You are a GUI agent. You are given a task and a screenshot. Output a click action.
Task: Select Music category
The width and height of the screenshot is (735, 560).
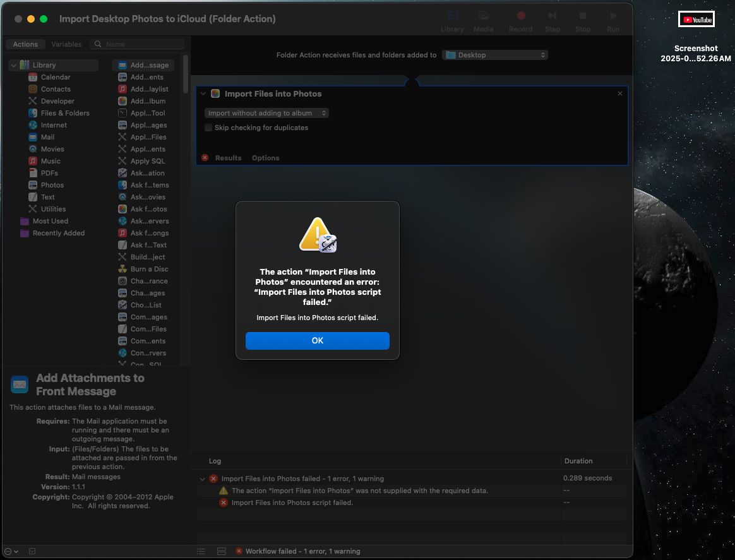point(50,161)
